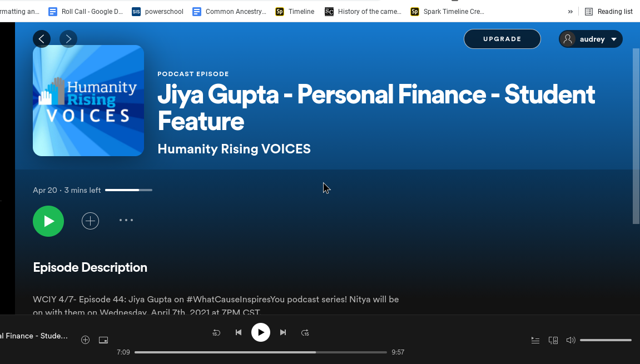Mute audio with the speaker icon

pyautogui.click(x=570, y=340)
